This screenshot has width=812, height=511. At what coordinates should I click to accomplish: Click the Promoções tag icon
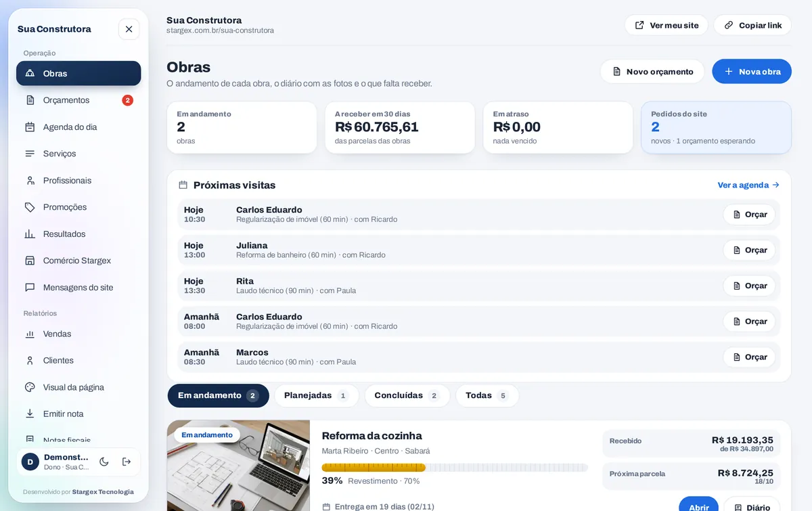click(30, 207)
